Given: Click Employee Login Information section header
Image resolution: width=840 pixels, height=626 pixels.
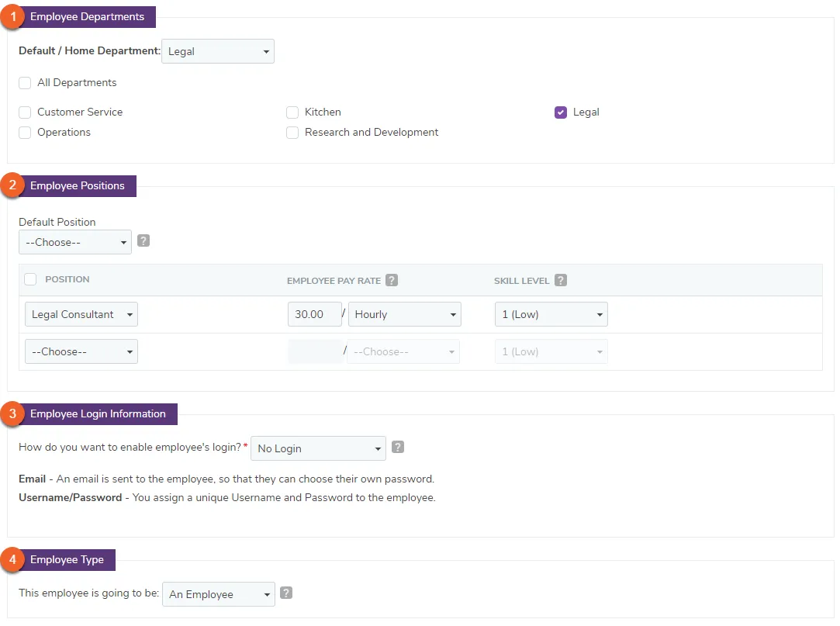Looking at the screenshot, I should point(98,414).
